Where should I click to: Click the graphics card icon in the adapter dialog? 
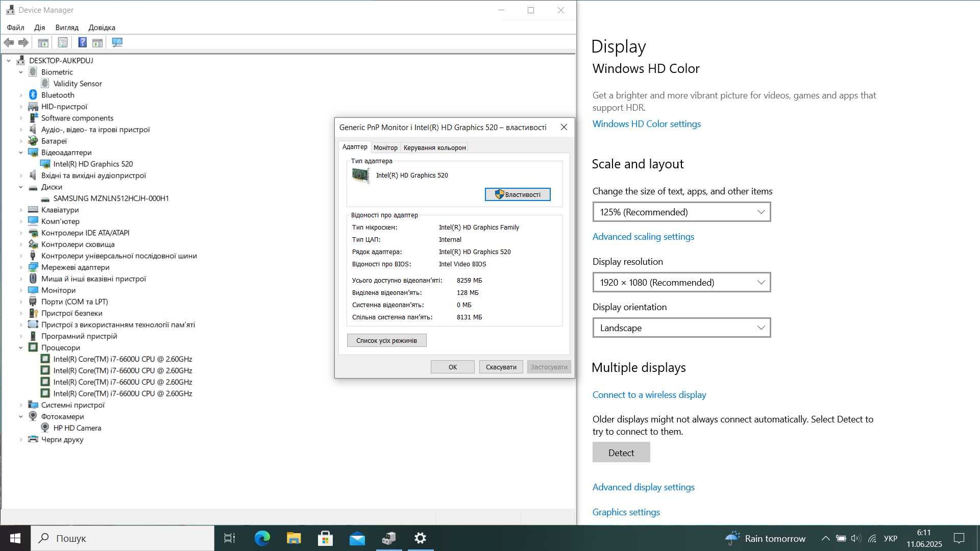pyautogui.click(x=361, y=176)
